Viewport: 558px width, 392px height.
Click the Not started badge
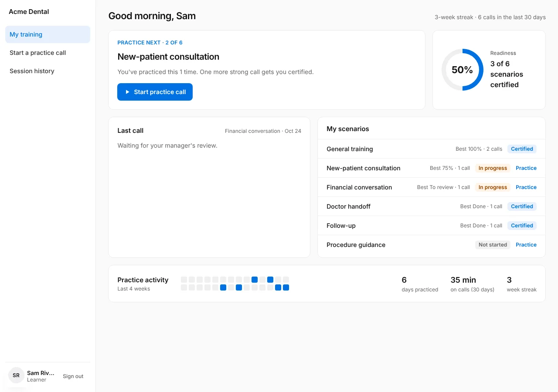click(x=493, y=245)
